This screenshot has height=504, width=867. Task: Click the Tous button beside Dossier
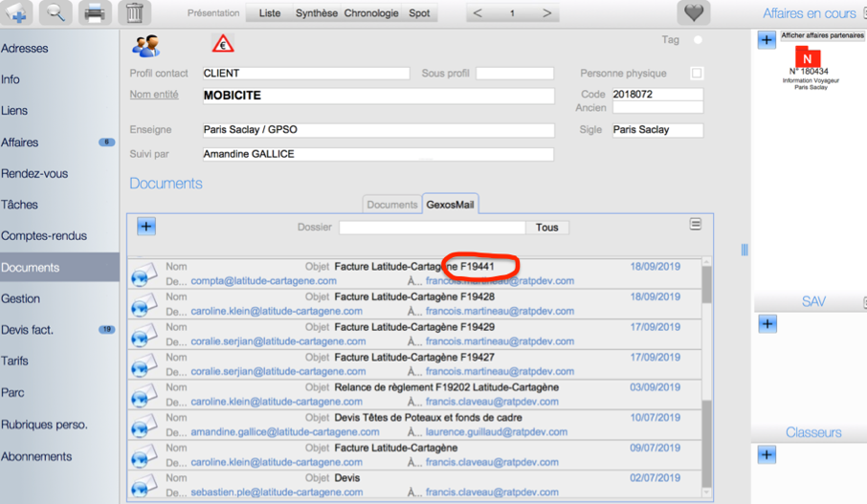click(x=547, y=228)
